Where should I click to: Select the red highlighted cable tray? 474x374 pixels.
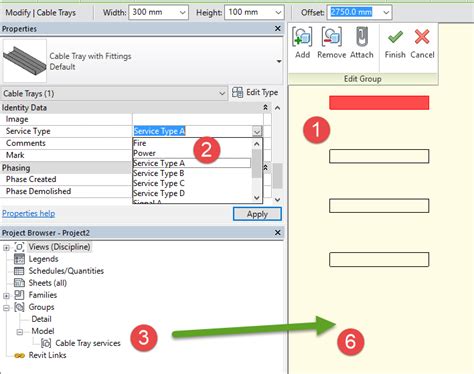tap(379, 103)
